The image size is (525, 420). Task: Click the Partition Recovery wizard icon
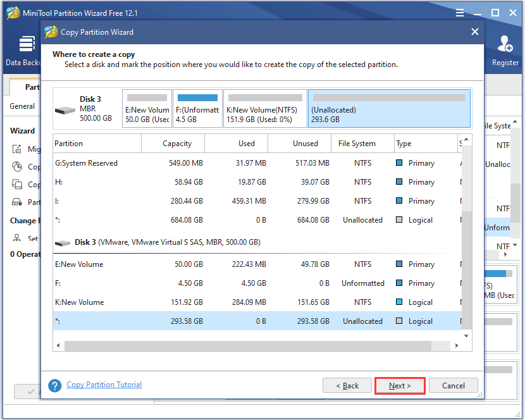coord(16,202)
